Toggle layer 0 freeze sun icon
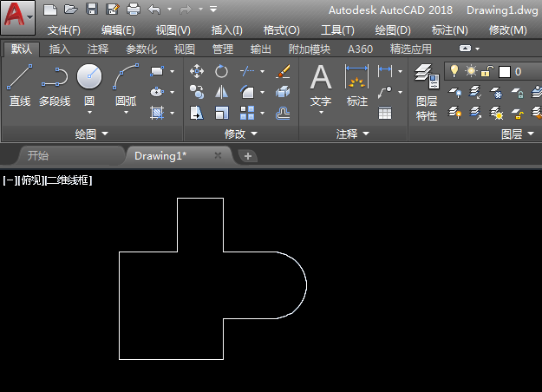Image resolution: width=542 pixels, height=392 pixels. 471,71
